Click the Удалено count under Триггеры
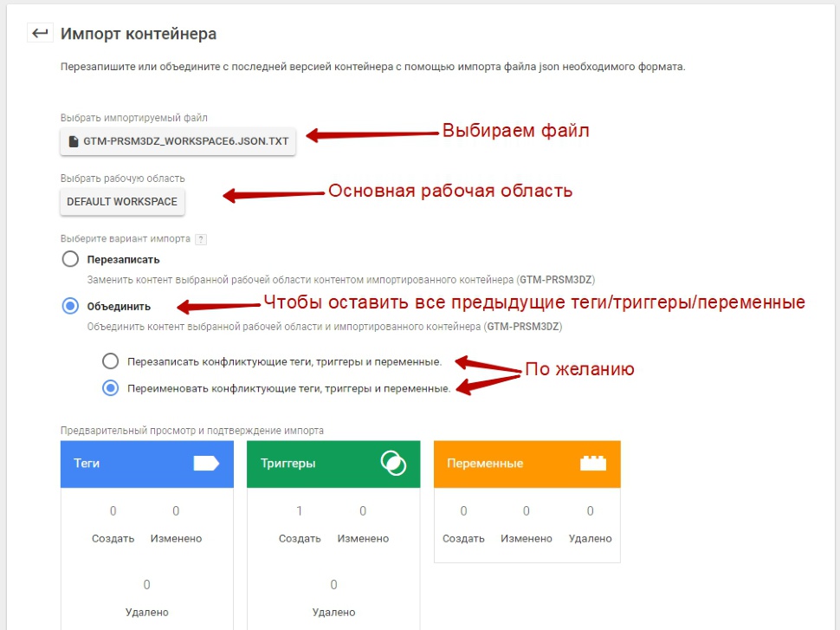This screenshot has height=630, width=840. coord(333,584)
